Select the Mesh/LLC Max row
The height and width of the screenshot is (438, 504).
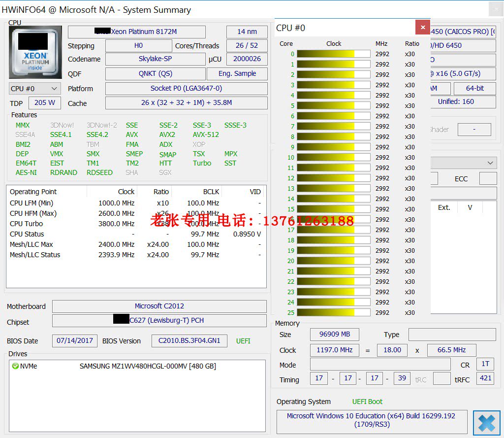pyautogui.click(x=136, y=244)
